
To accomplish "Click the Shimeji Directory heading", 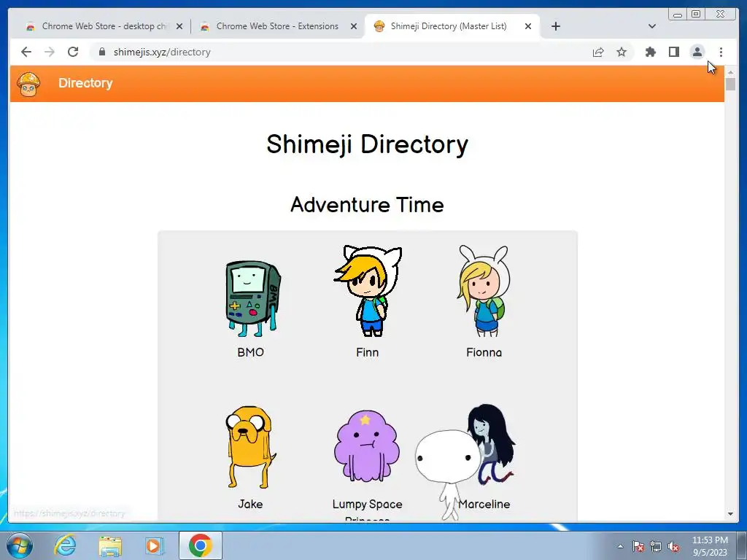I will click(x=368, y=144).
